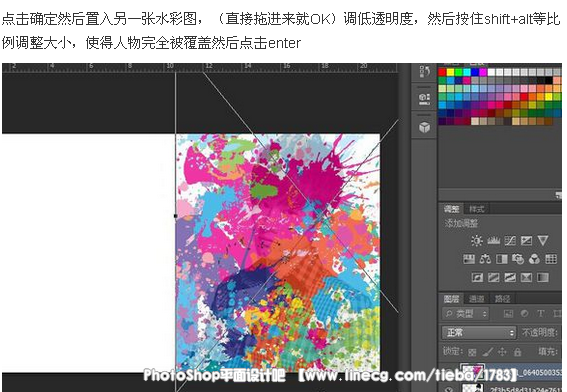
Task: Add a Photo Filter adjustment
Action: [x=518, y=259]
